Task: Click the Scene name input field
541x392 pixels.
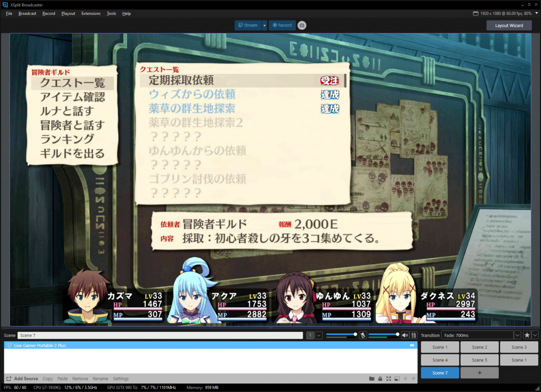Action: [160, 335]
